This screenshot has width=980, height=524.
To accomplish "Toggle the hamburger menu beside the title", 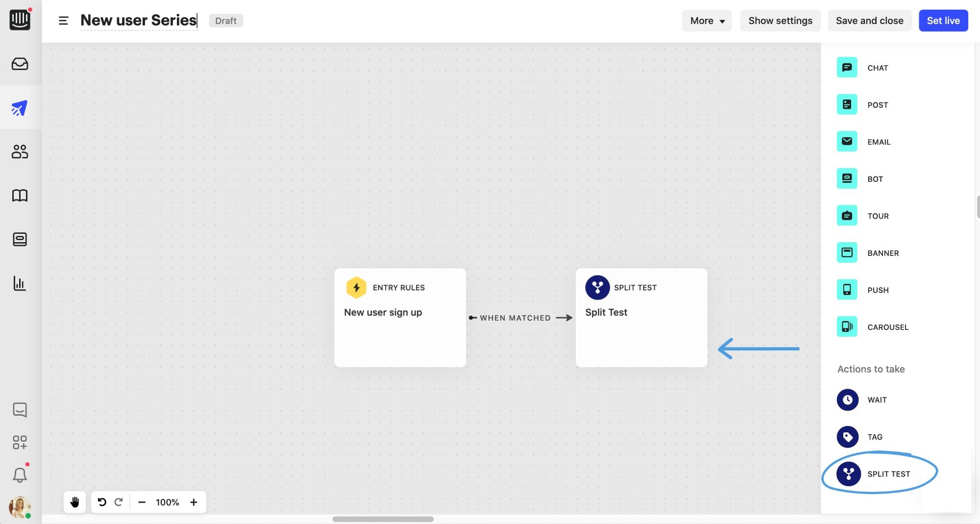I will point(63,21).
